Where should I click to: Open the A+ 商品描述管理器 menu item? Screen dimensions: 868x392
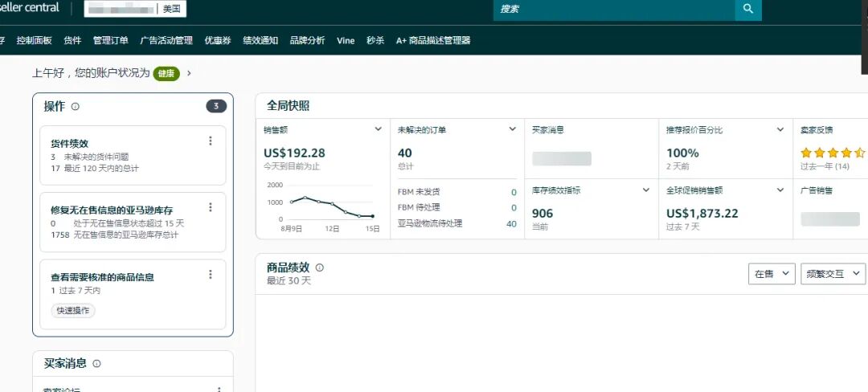click(433, 40)
